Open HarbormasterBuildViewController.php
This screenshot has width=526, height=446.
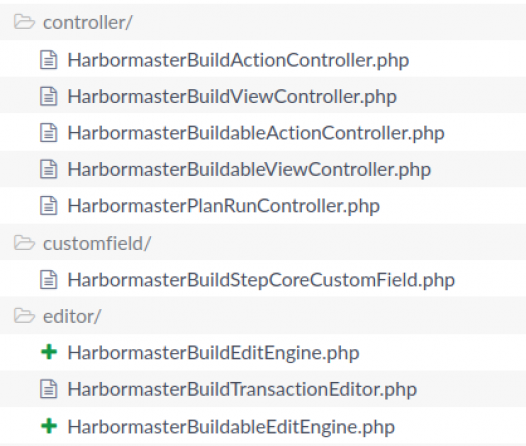click(232, 97)
